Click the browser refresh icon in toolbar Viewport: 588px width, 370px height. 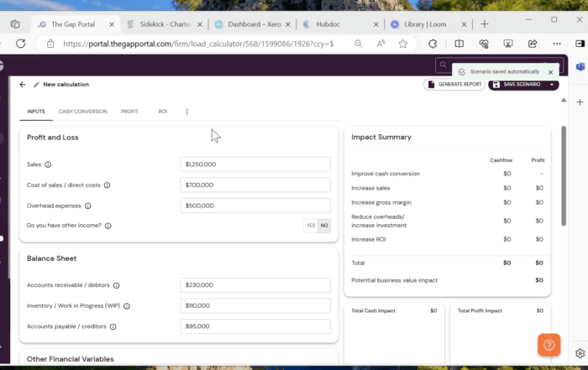432,44
